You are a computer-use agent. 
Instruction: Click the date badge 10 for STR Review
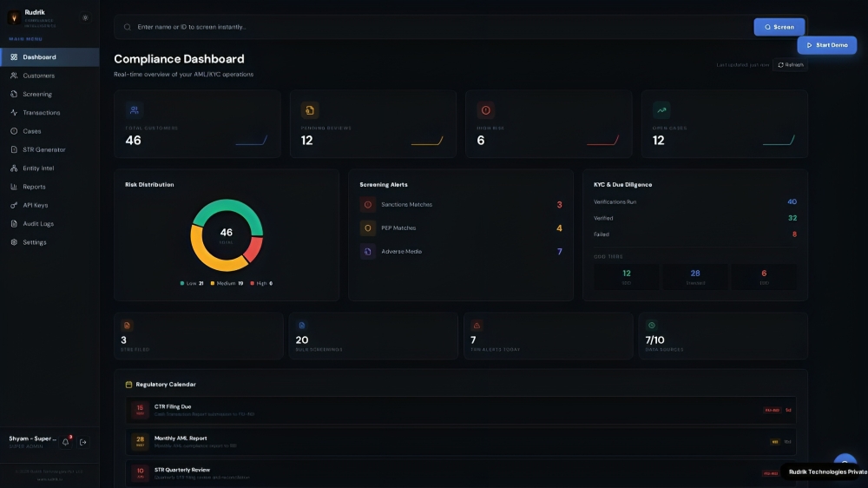coord(140,473)
